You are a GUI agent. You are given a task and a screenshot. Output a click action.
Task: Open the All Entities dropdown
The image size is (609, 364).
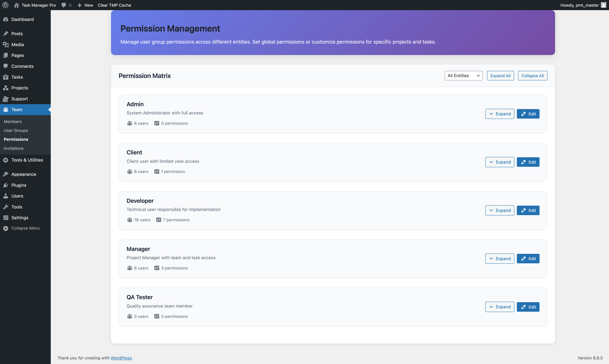[464, 76]
